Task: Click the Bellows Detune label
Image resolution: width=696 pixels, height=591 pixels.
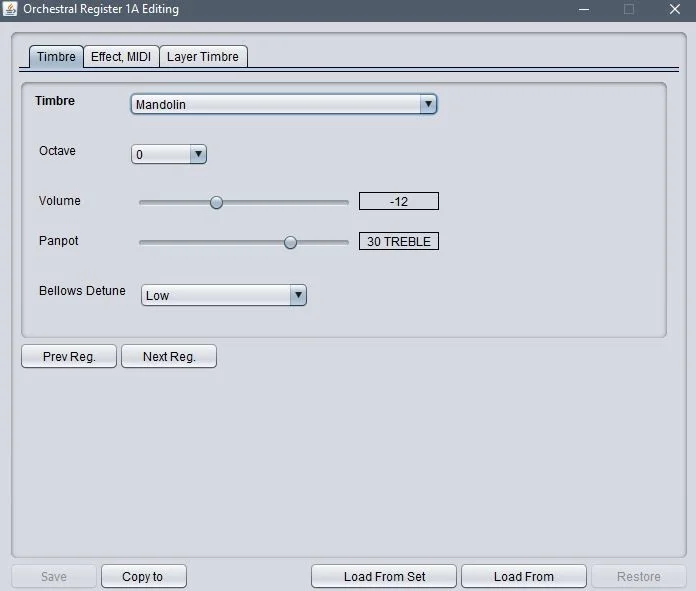Action: [x=82, y=291]
